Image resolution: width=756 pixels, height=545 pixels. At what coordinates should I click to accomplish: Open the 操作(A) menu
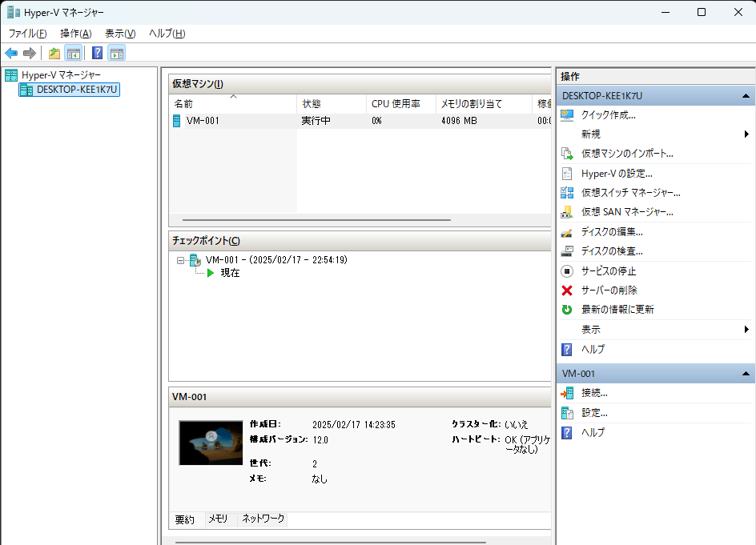point(76,34)
